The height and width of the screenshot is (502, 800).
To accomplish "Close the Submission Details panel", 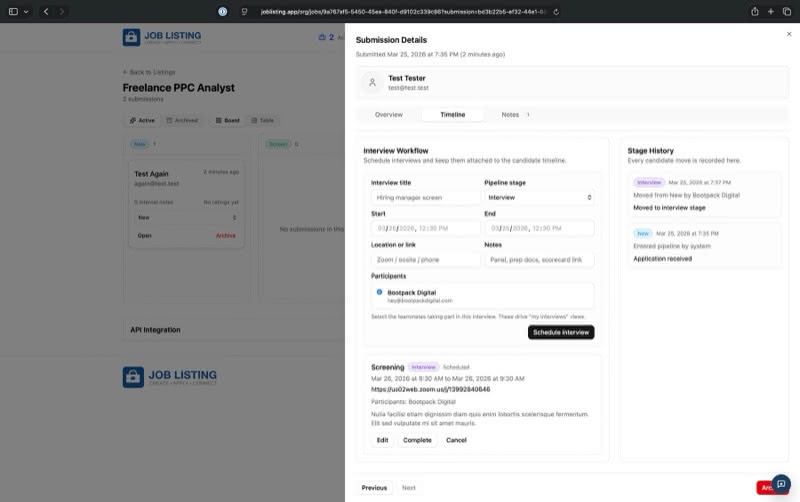I will [x=789, y=34].
